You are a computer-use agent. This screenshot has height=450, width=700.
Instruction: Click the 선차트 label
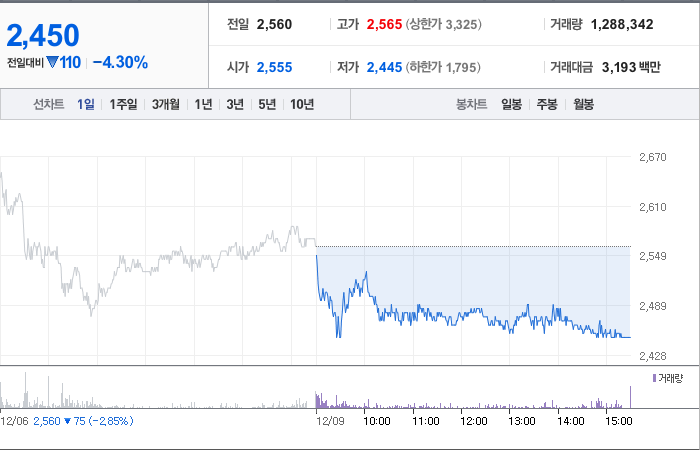tap(49, 104)
